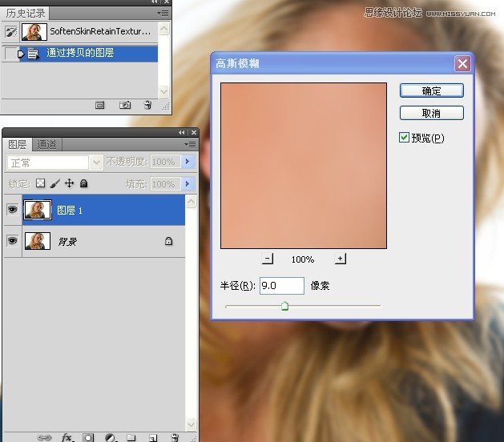Create new group folder icon

(x=131, y=437)
